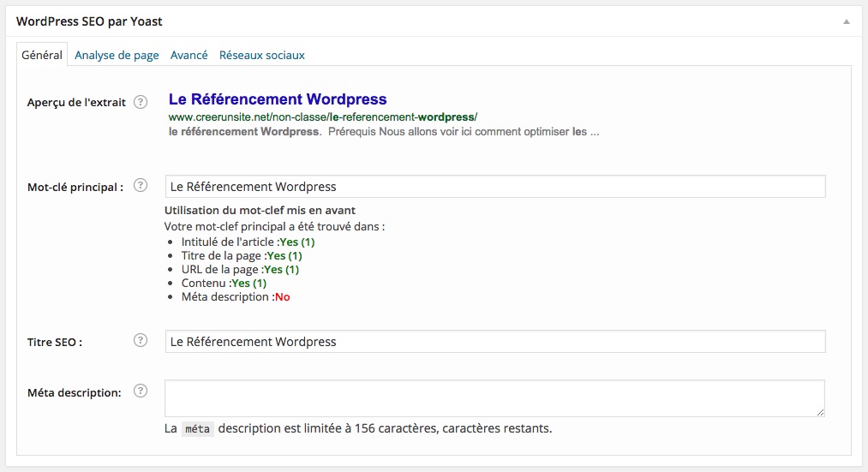Click the Intitulé de l'article Yes (1) line
Screen dimensions: 868x472
(248, 242)
